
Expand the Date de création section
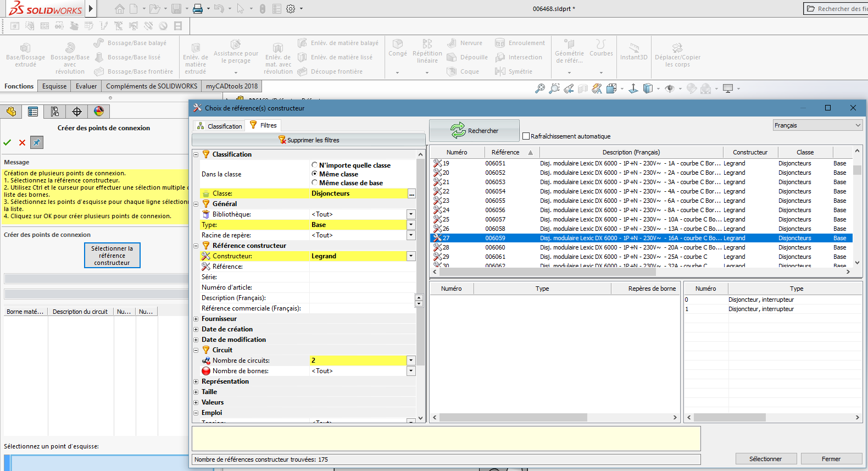(x=196, y=329)
